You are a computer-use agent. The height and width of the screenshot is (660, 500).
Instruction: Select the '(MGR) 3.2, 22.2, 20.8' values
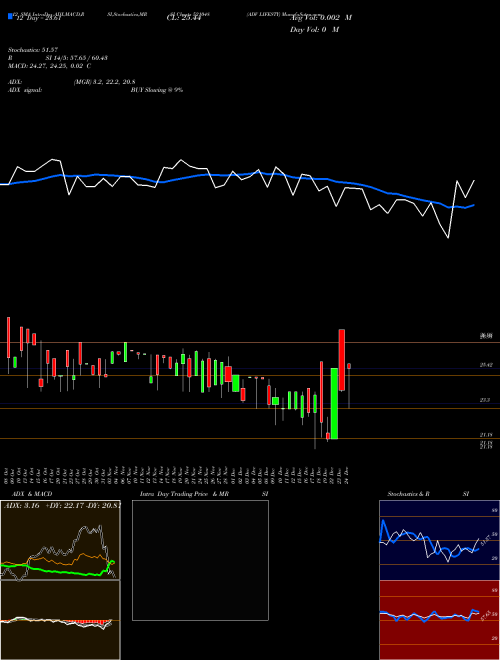pyautogui.click(x=104, y=82)
